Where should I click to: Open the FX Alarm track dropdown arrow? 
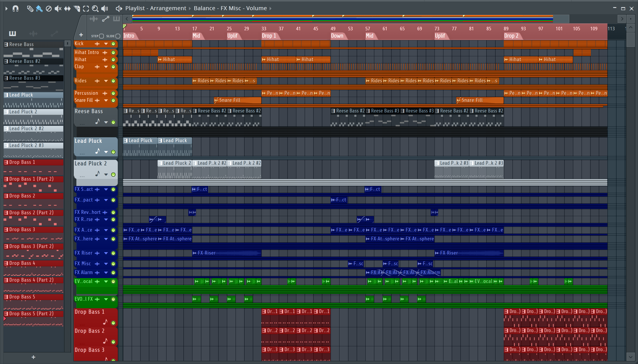coord(106,273)
